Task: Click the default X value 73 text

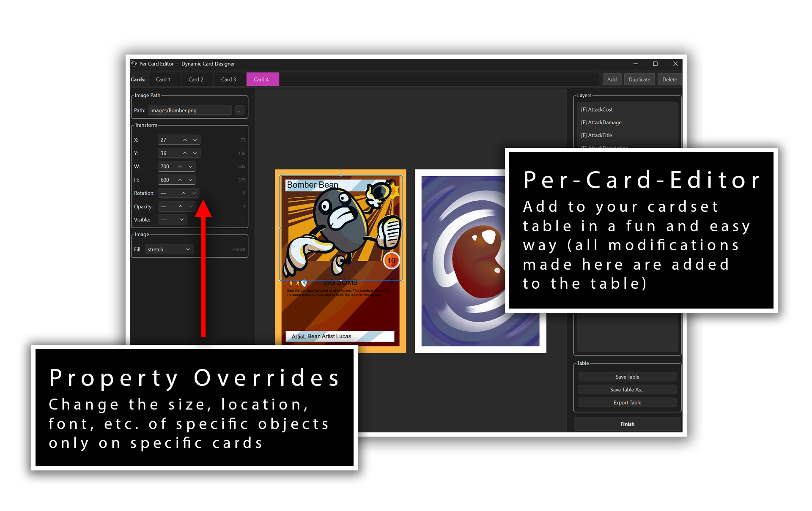Action: click(x=243, y=140)
